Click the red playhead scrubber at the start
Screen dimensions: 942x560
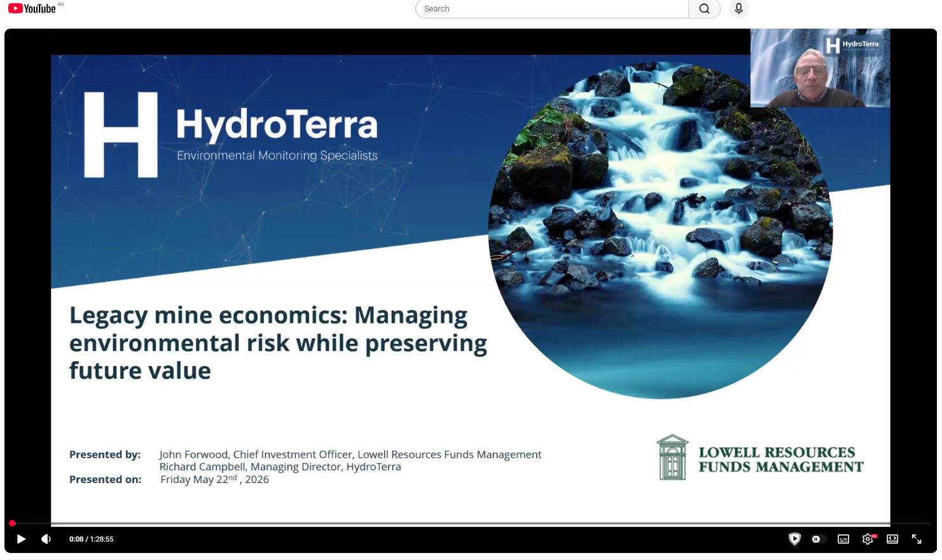pos(12,524)
